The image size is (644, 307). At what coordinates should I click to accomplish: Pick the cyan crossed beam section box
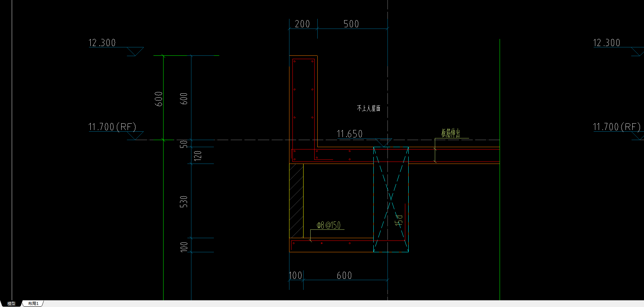(x=391, y=200)
